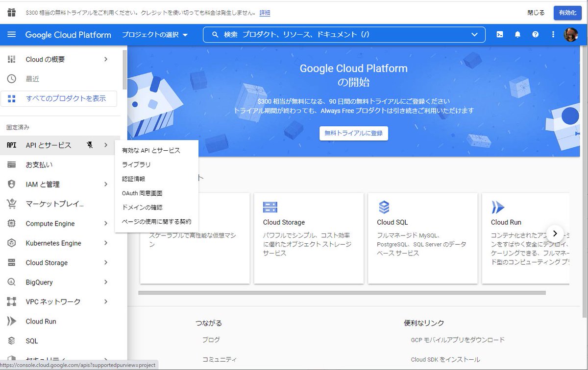Image resolution: width=588 pixels, height=370 pixels.
Task: Click the API icon in sidebar
Action: [x=12, y=145]
